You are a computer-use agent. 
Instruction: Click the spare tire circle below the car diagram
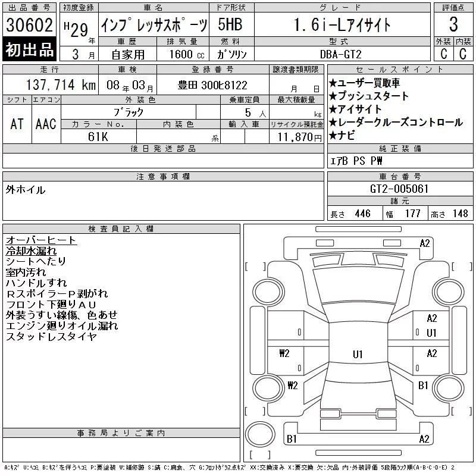(x=259, y=434)
